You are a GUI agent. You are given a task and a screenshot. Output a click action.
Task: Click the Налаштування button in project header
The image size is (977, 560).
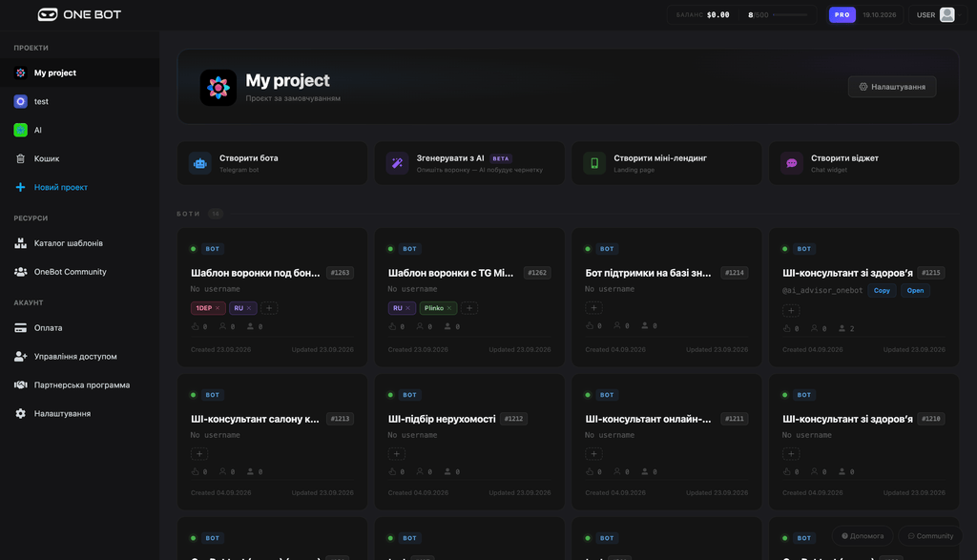click(892, 87)
